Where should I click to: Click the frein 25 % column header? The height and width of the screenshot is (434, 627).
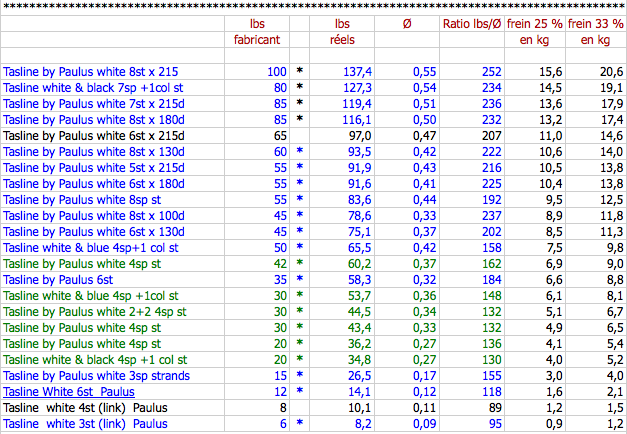coord(535,32)
